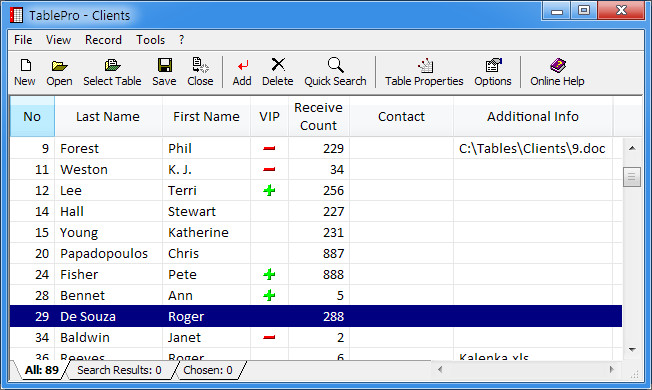Click the De Souza row
This screenshot has height=390, width=652.
(316, 316)
